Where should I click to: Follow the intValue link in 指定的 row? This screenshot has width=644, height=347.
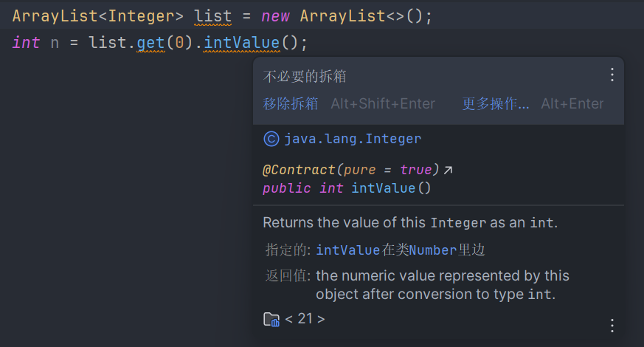pyautogui.click(x=347, y=250)
